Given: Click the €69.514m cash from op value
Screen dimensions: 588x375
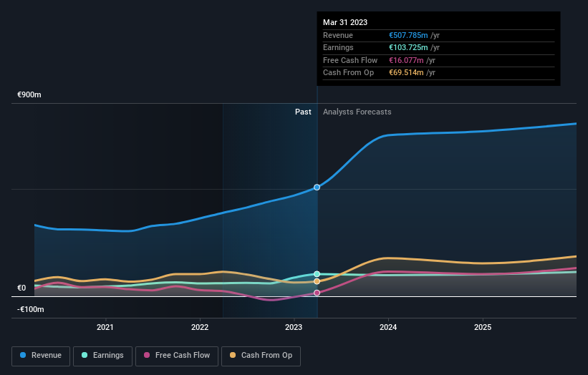Looking at the screenshot, I should pos(406,73).
